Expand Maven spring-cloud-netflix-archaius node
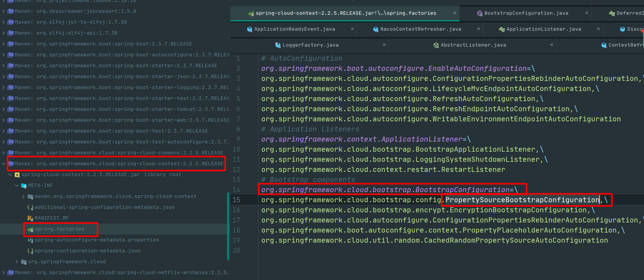This screenshot has width=644, height=280. 4,273
